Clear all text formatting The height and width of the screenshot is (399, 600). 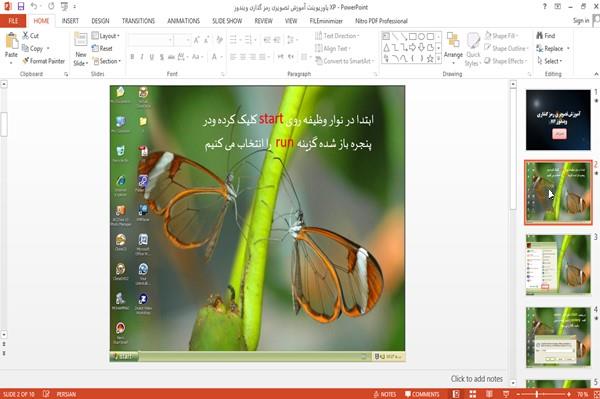tap(220, 40)
